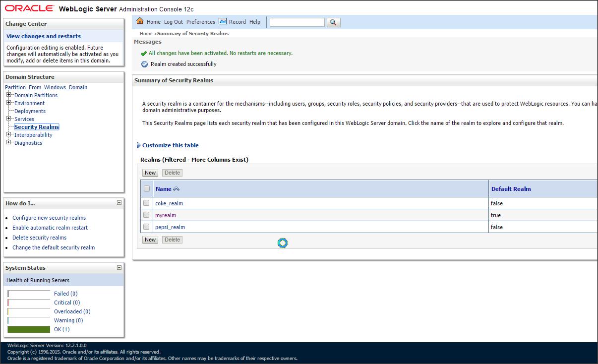Open Configure new security realms help link

pos(49,218)
